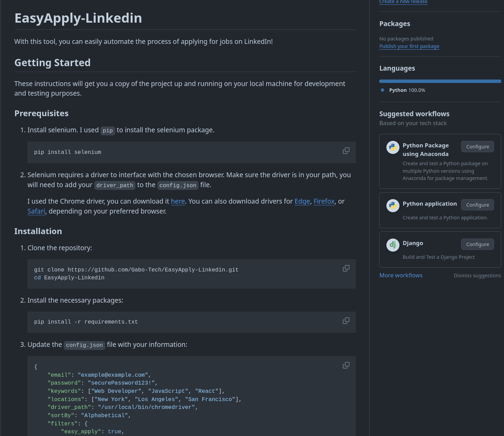Image resolution: width=504 pixels, height=436 pixels.
Task: Click the "easy_apply" line in config JSON
Action: coord(93,432)
